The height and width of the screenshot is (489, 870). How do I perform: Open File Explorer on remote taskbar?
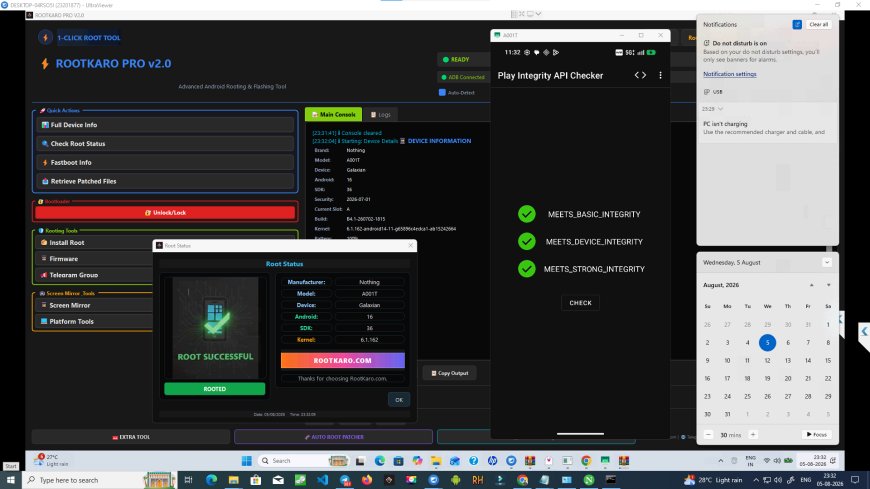(436, 461)
